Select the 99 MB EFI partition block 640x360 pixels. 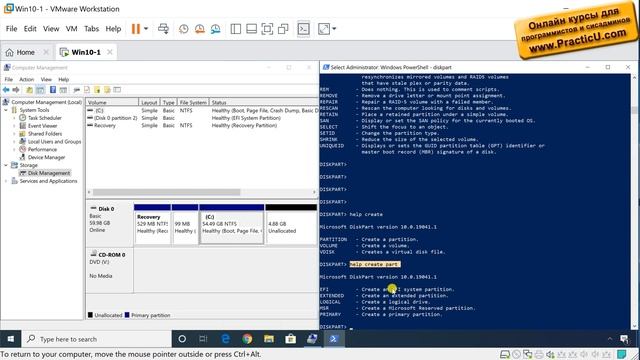coord(185,224)
